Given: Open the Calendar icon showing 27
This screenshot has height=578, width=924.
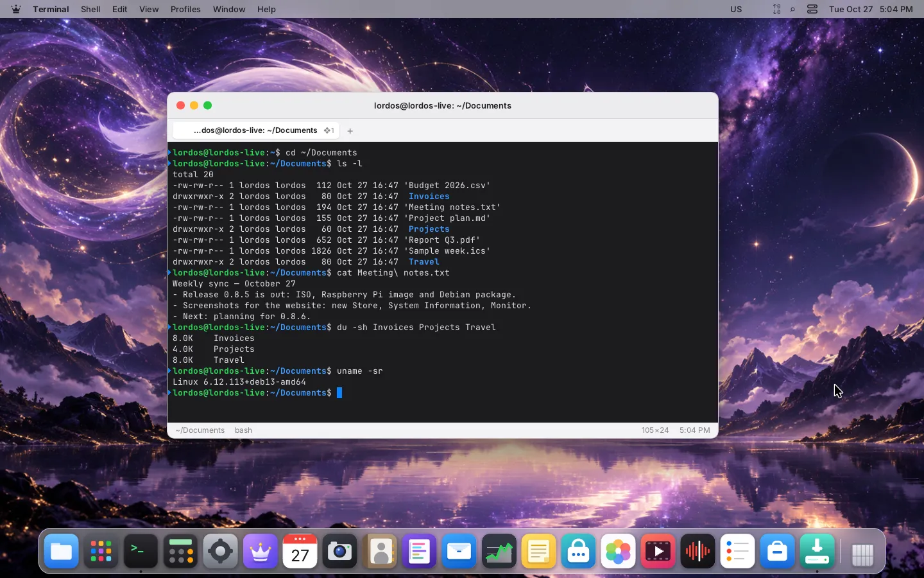Looking at the screenshot, I should click(300, 551).
